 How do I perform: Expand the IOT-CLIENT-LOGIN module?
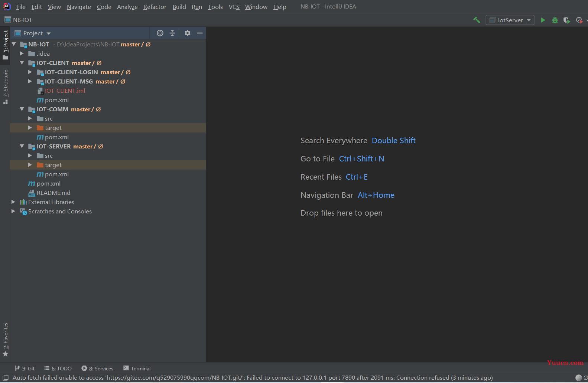(x=30, y=72)
